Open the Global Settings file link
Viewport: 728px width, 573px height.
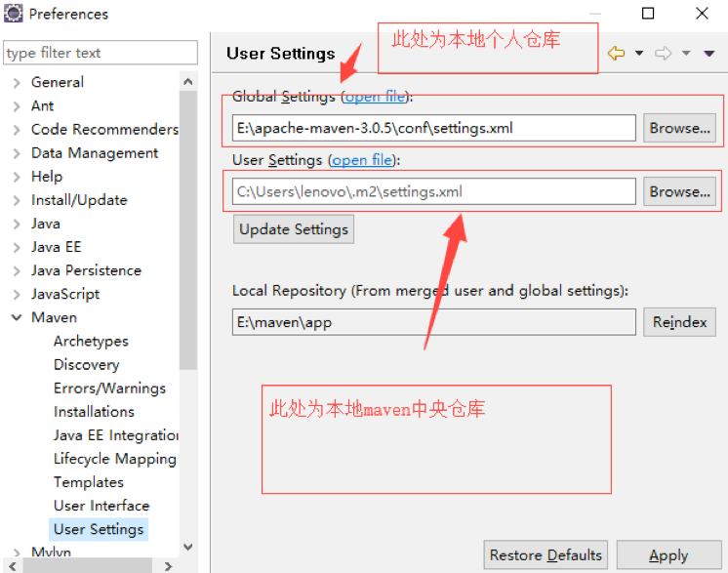click(x=375, y=97)
